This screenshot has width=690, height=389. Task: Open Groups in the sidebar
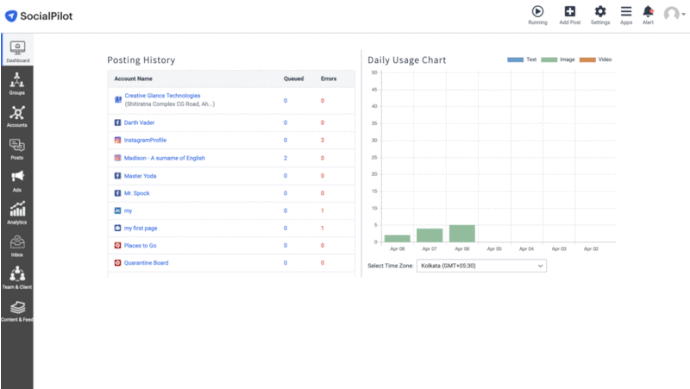(x=17, y=84)
